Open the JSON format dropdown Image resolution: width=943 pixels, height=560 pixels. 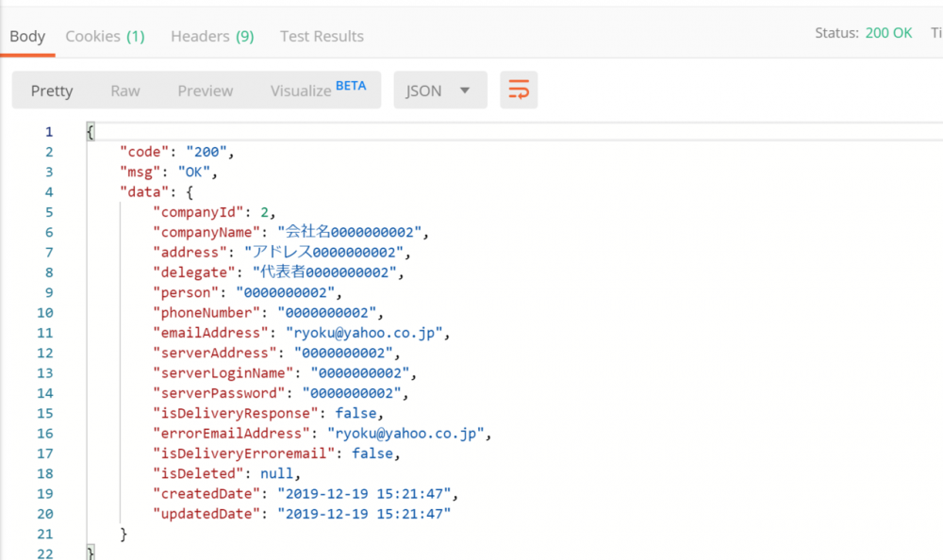click(x=439, y=90)
